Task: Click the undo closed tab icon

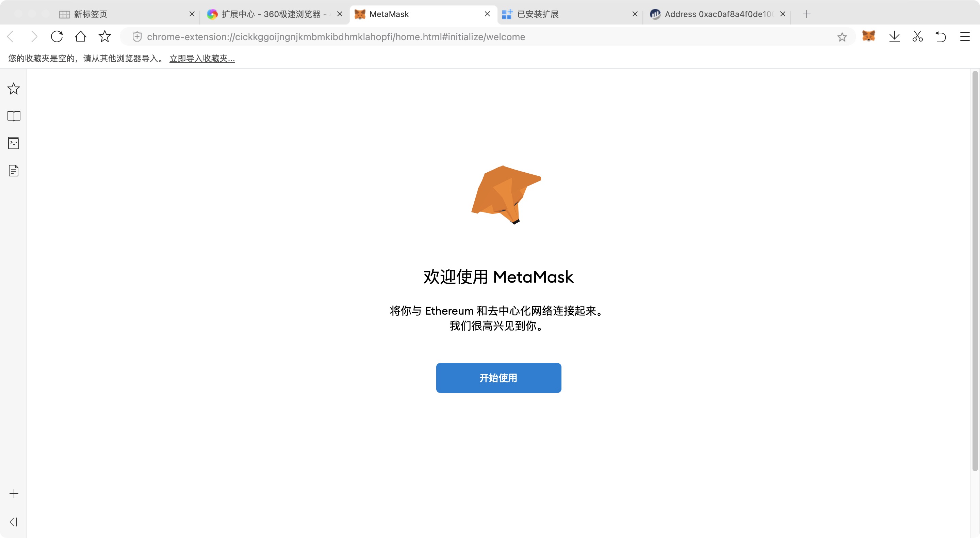Action: (941, 36)
